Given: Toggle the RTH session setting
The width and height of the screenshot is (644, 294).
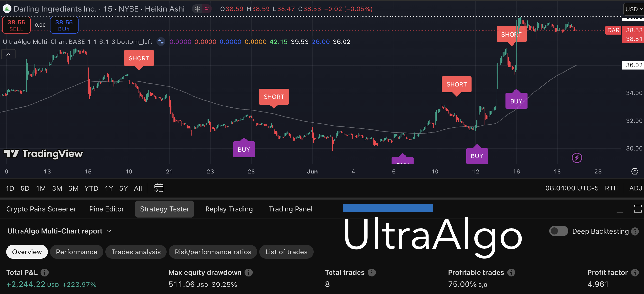Looking at the screenshot, I should (x=612, y=188).
